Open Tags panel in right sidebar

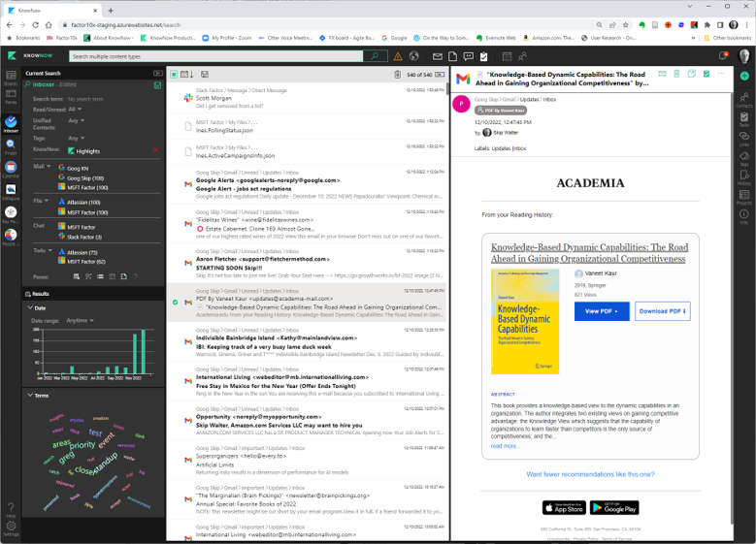(x=744, y=158)
